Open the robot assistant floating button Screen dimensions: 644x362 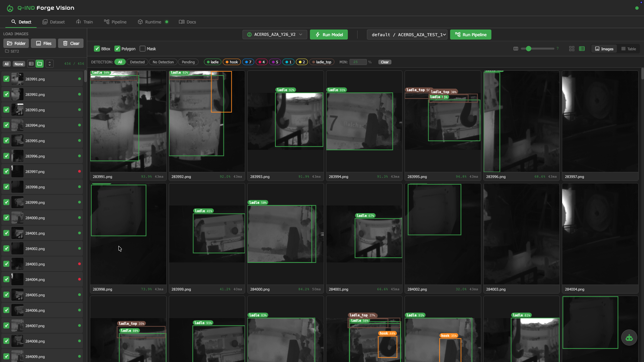click(629, 338)
